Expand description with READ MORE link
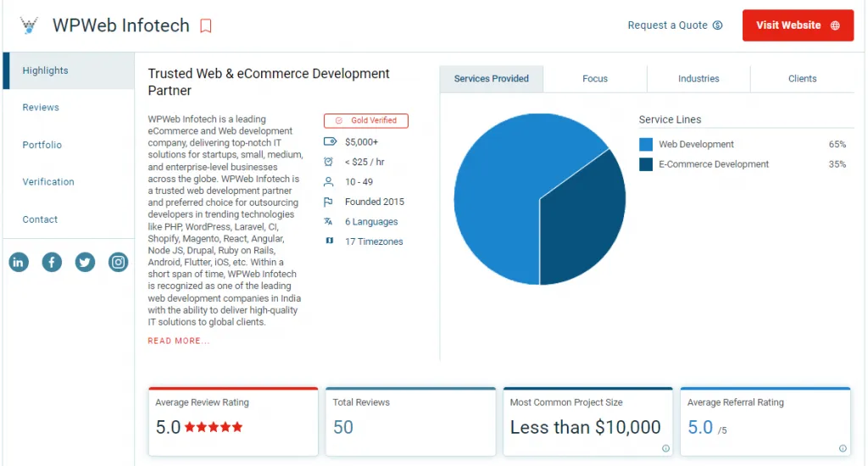The width and height of the screenshot is (868, 466). click(x=178, y=341)
